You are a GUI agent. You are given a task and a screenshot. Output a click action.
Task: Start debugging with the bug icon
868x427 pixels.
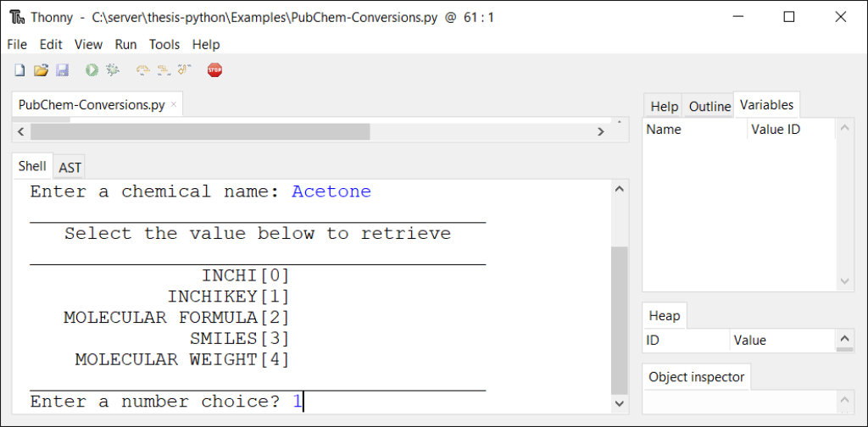tap(113, 70)
